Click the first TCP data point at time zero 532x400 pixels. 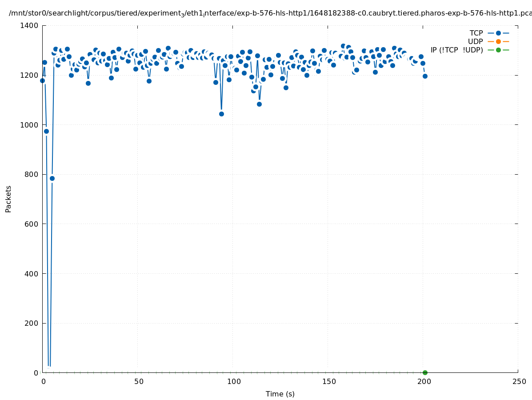[43, 80]
